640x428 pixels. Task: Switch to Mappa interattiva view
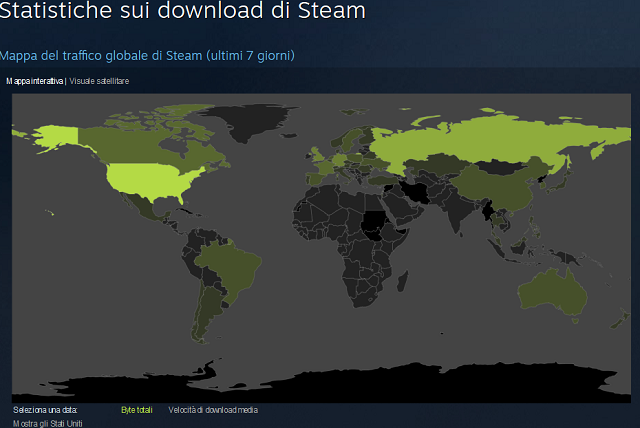35,81
